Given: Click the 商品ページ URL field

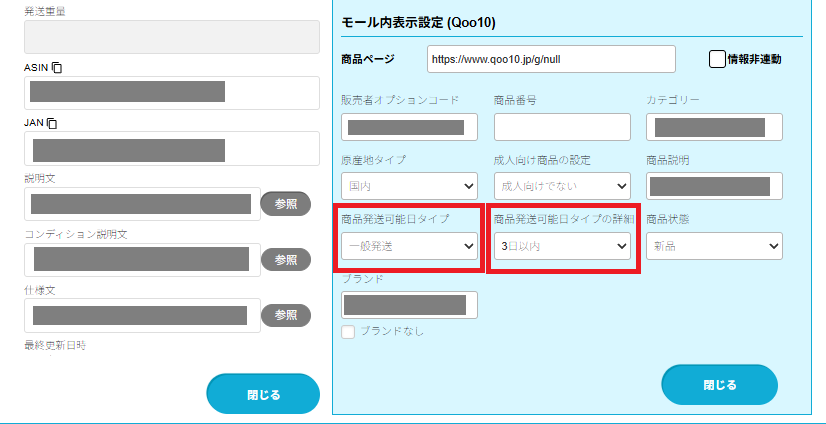Looking at the screenshot, I should click(551, 59).
